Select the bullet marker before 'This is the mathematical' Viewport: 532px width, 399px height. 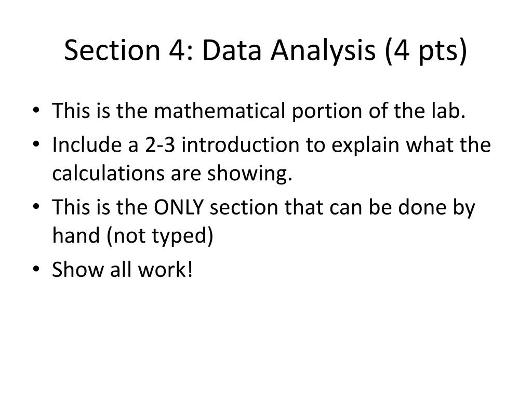(x=36, y=110)
